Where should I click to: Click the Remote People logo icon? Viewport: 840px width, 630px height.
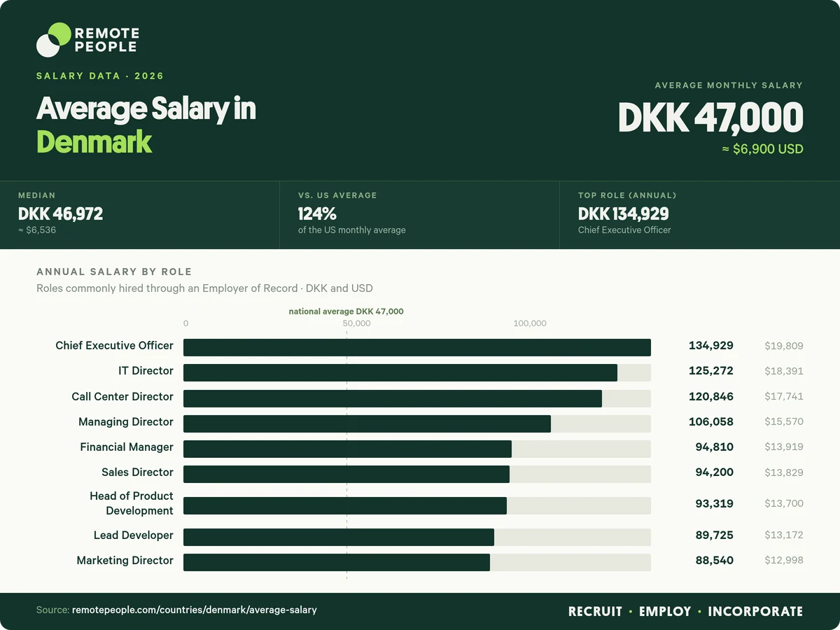coord(54,40)
